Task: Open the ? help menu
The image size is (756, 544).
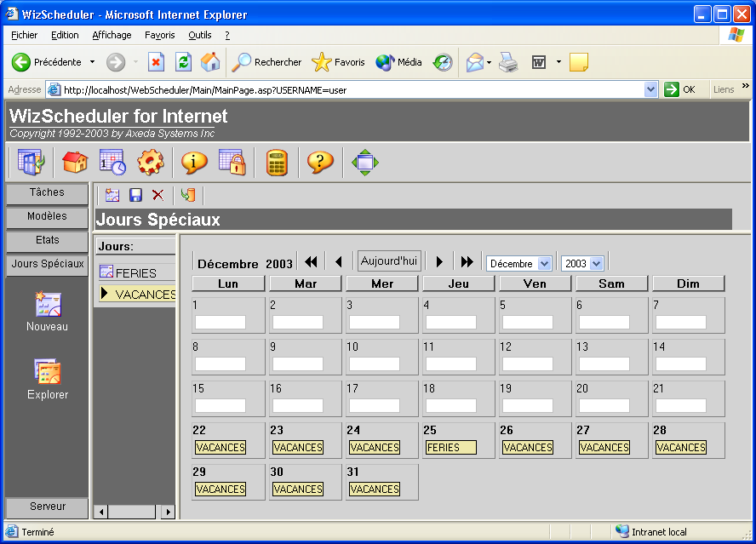Action: click(227, 35)
